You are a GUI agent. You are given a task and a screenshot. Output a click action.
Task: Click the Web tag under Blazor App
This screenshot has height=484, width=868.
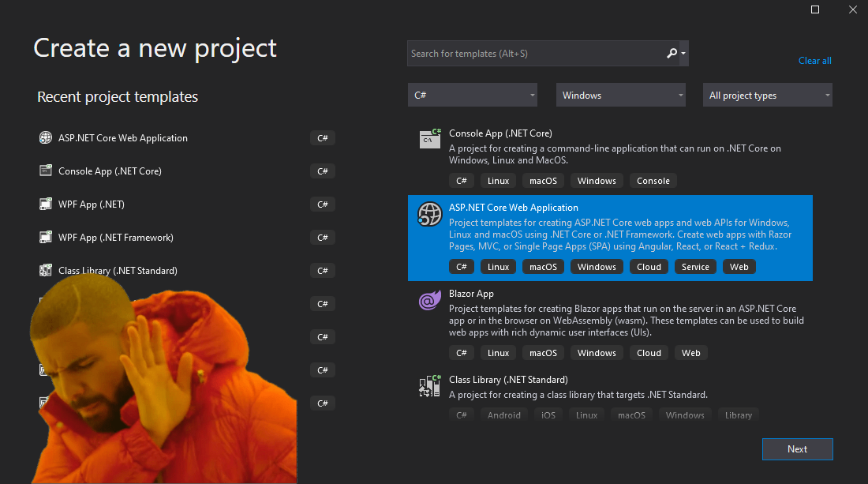(691, 353)
